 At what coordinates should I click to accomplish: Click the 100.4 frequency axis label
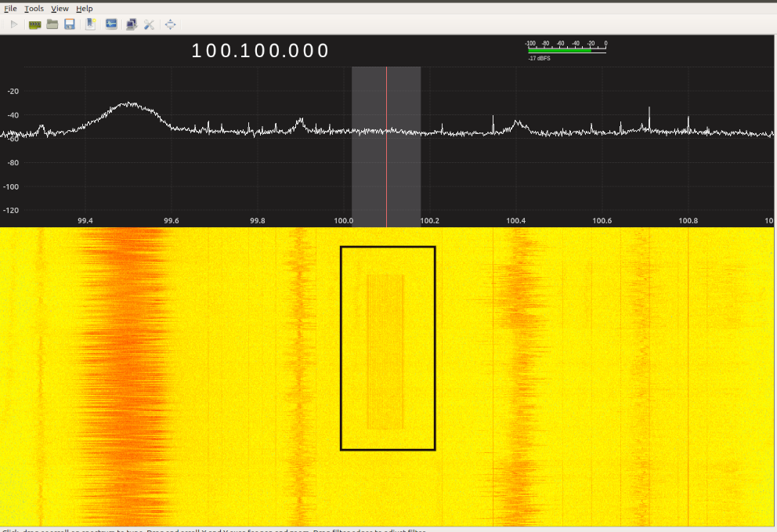[x=516, y=221]
